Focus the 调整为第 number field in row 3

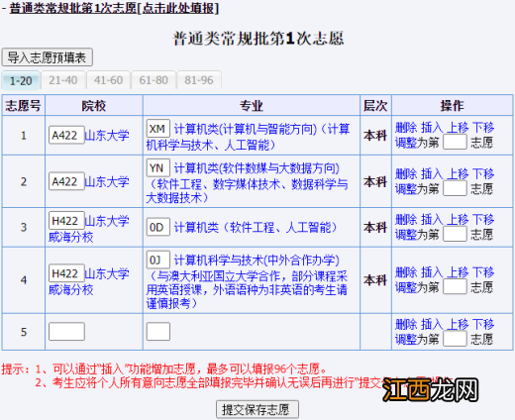pos(455,234)
